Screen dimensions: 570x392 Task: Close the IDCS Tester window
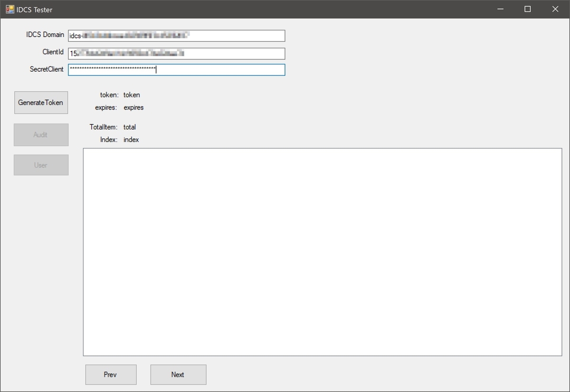[x=555, y=9]
